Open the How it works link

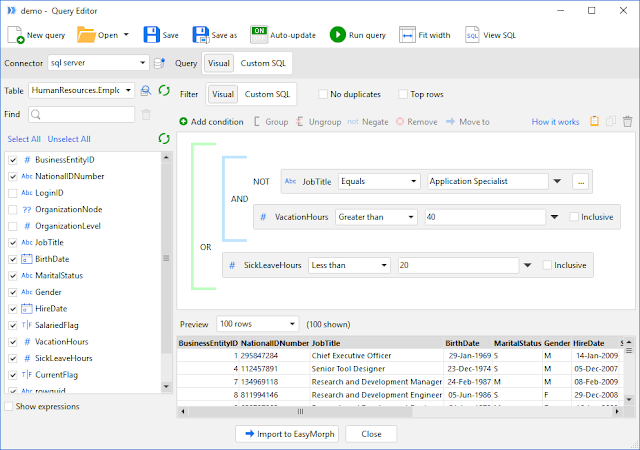555,122
